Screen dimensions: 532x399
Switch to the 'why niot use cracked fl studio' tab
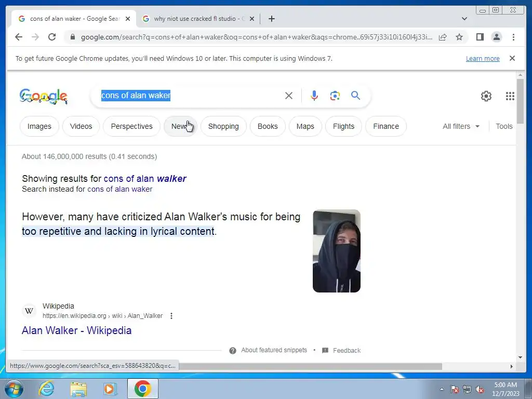point(198,19)
